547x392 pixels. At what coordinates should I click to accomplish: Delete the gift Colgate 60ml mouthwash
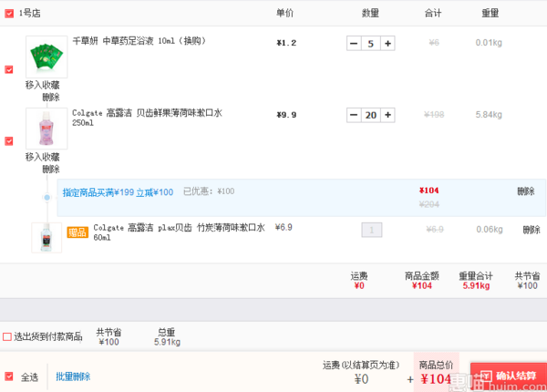coord(532,230)
